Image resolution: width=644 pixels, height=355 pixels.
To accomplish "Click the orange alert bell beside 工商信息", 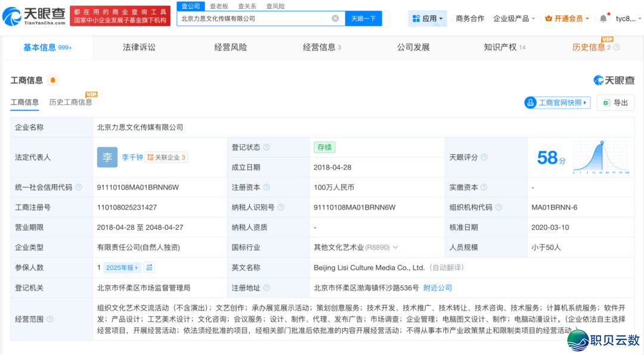I will click(53, 80).
